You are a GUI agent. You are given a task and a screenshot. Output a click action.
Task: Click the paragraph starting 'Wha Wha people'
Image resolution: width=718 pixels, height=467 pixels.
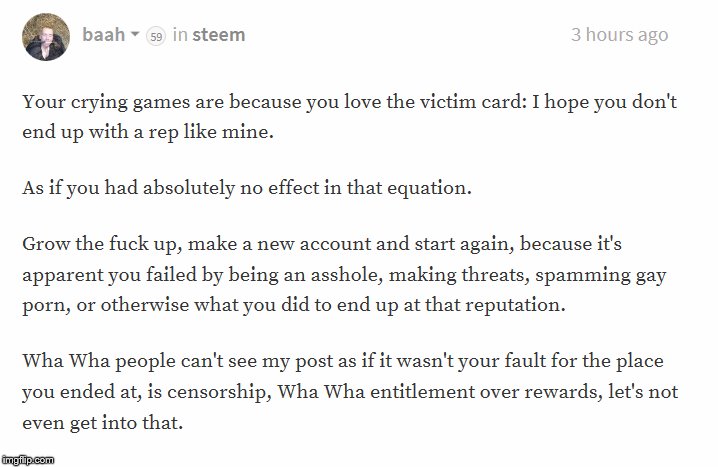point(350,391)
